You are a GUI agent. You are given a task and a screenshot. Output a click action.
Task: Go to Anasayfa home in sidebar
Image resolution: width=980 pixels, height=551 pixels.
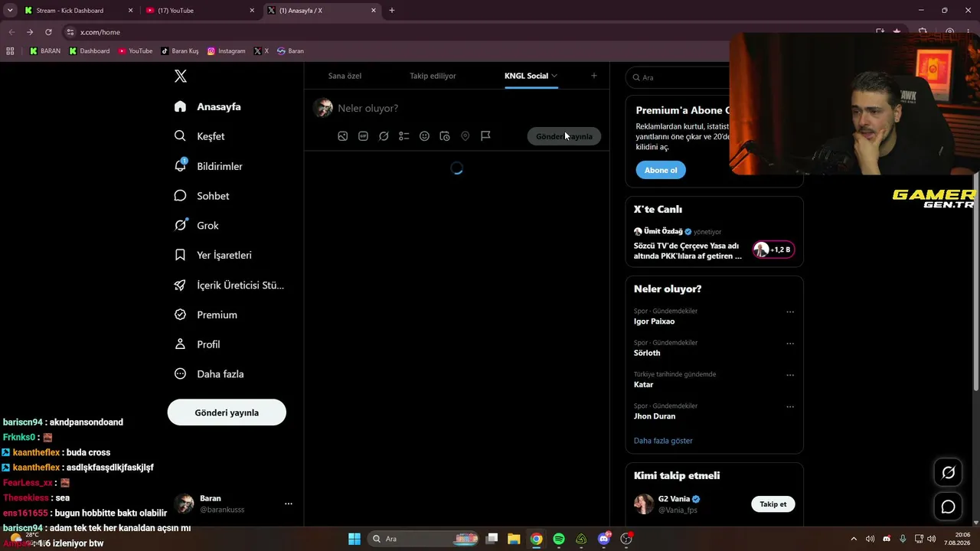[207, 106]
